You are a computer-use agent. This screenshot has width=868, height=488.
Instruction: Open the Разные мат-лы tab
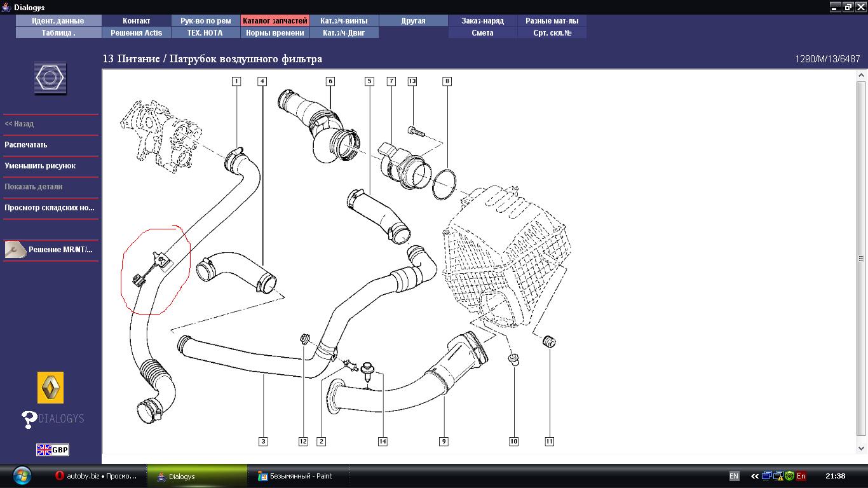(552, 21)
